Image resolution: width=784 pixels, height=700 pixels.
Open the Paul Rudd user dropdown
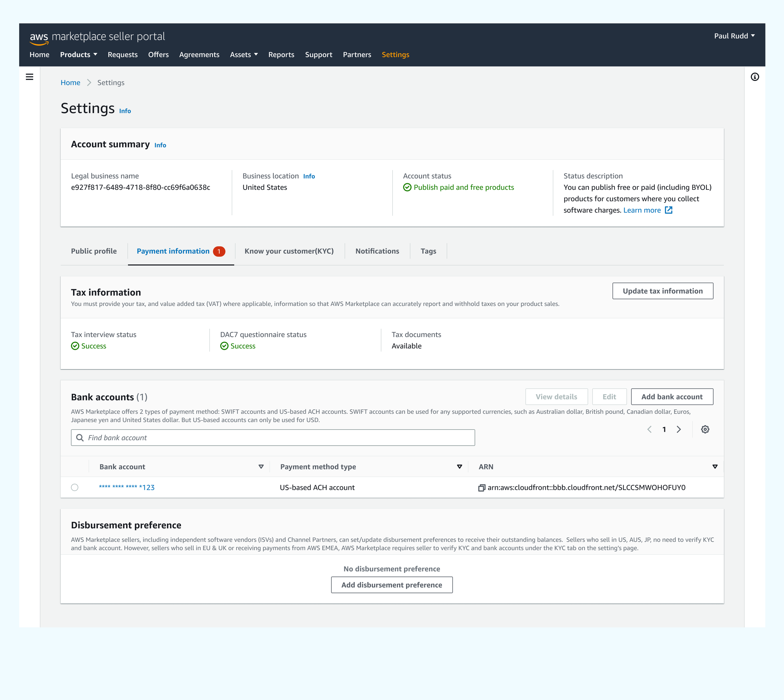tap(734, 36)
